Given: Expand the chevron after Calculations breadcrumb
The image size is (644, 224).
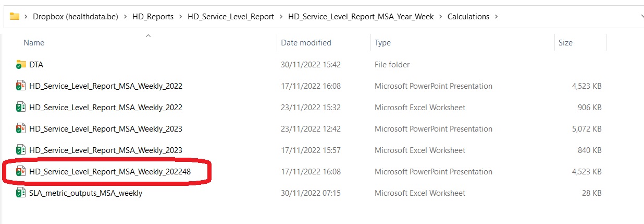Looking at the screenshot, I should click(x=496, y=17).
